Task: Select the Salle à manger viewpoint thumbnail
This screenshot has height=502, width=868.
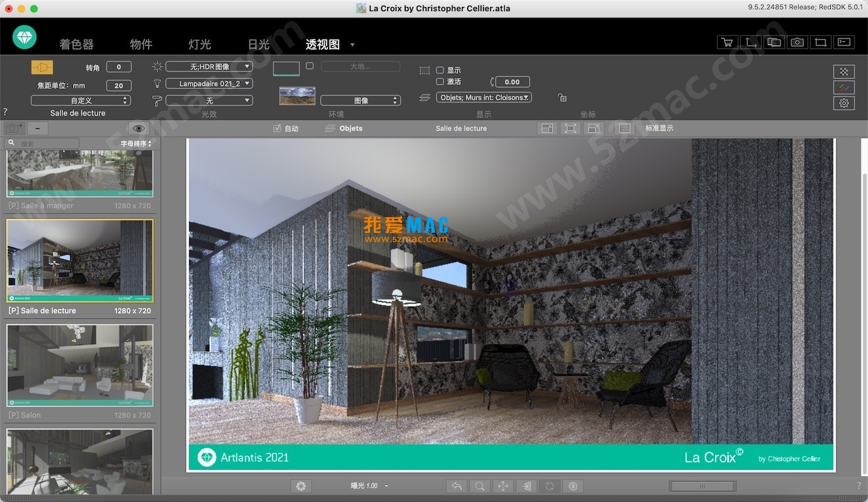Action: [80, 174]
